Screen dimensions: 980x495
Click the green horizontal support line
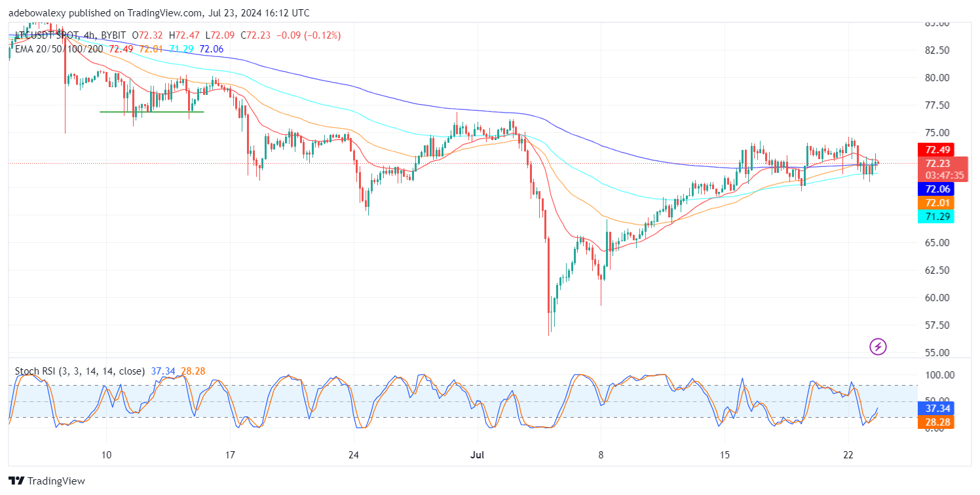(151, 111)
